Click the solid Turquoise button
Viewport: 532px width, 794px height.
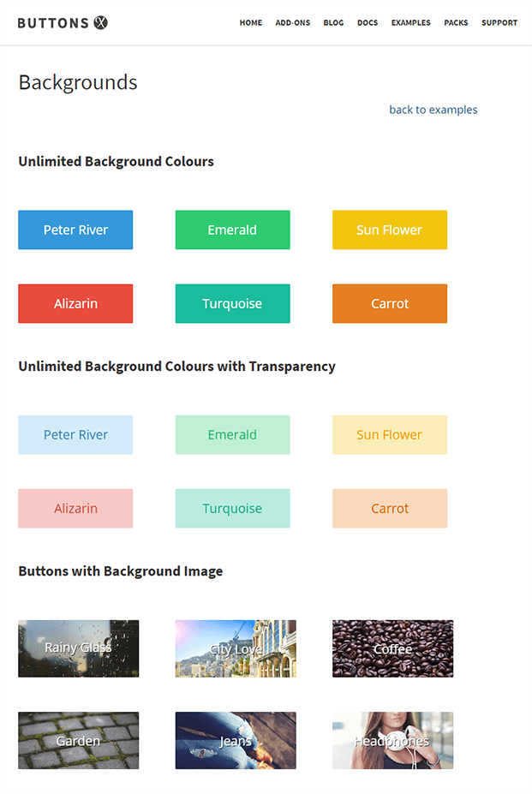pos(232,303)
